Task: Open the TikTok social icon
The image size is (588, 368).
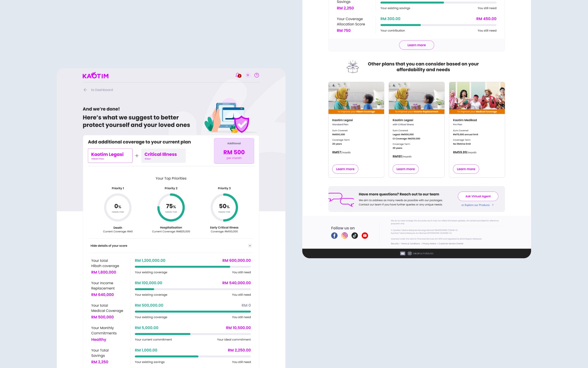Action: tap(355, 236)
